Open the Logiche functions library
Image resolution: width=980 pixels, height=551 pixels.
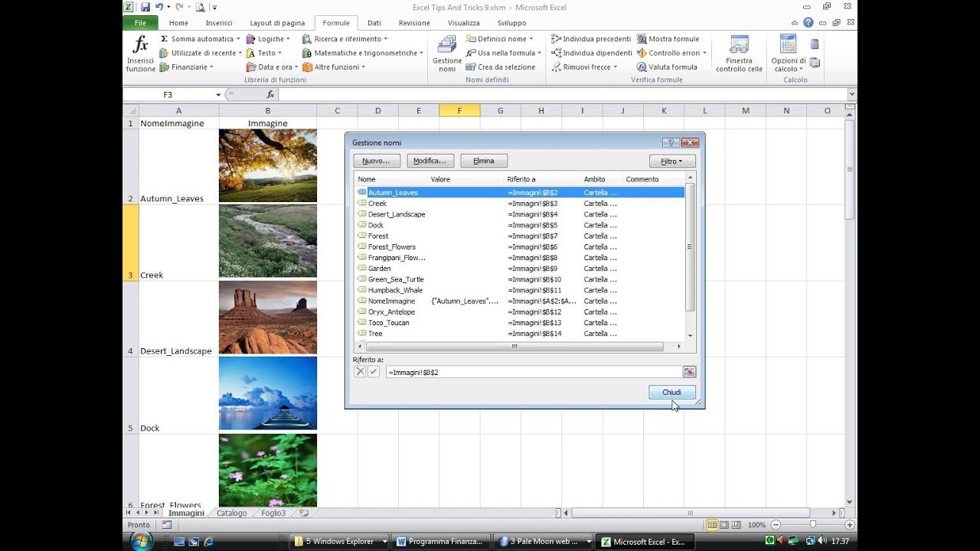coord(267,38)
